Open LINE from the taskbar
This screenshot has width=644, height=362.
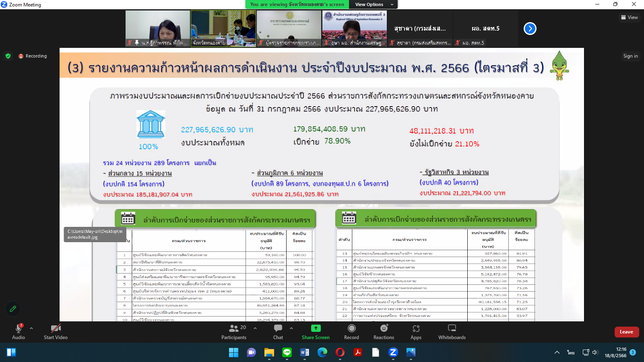click(x=287, y=352)
